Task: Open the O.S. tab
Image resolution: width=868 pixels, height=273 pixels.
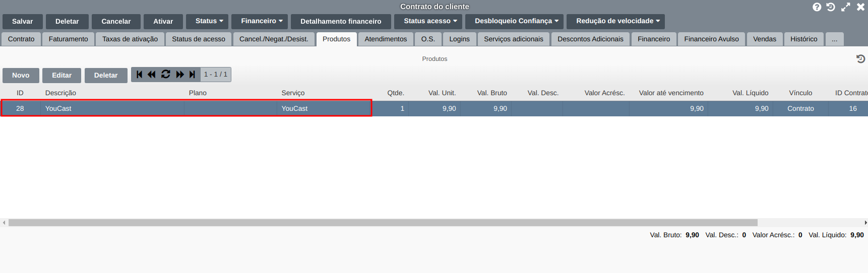Action: [x=428, y=39]
